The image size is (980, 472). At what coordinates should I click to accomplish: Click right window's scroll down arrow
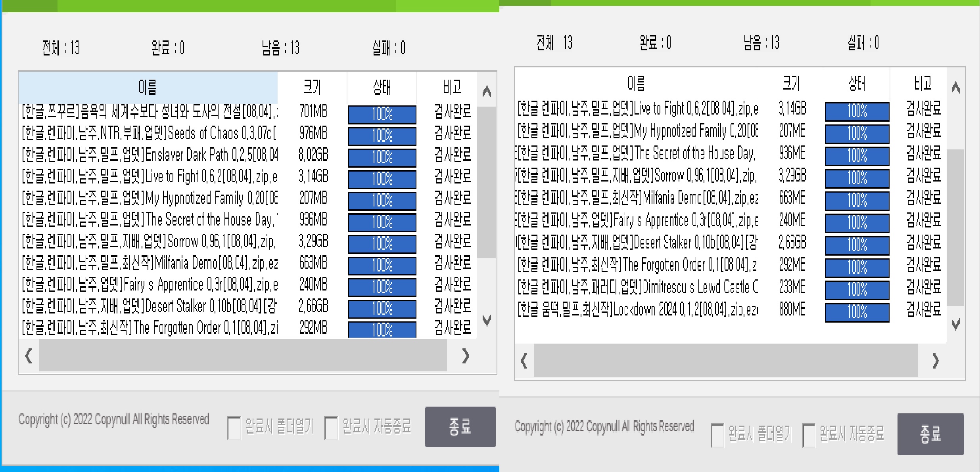click(956, 324)
